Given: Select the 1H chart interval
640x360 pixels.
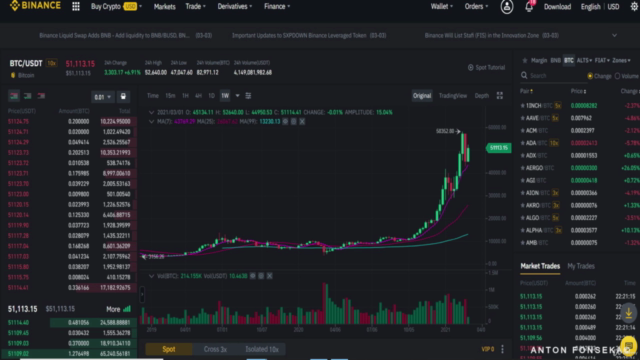Looking at the screenshot, I should pos(185,96).
